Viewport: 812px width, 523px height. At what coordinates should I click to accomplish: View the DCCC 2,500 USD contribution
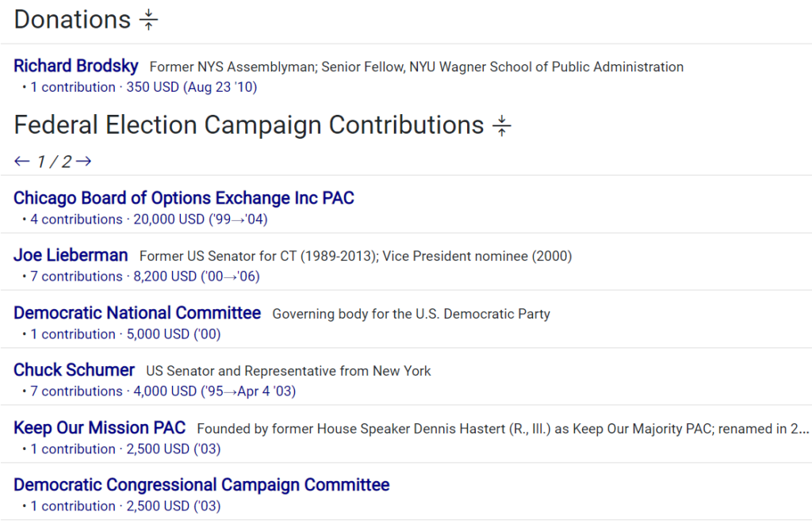125,506
